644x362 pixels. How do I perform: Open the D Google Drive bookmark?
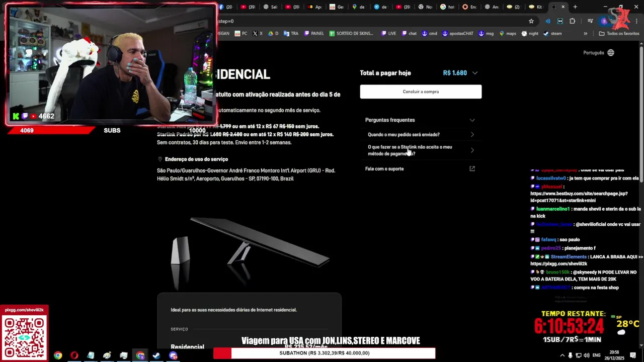(x=273, y=34)
